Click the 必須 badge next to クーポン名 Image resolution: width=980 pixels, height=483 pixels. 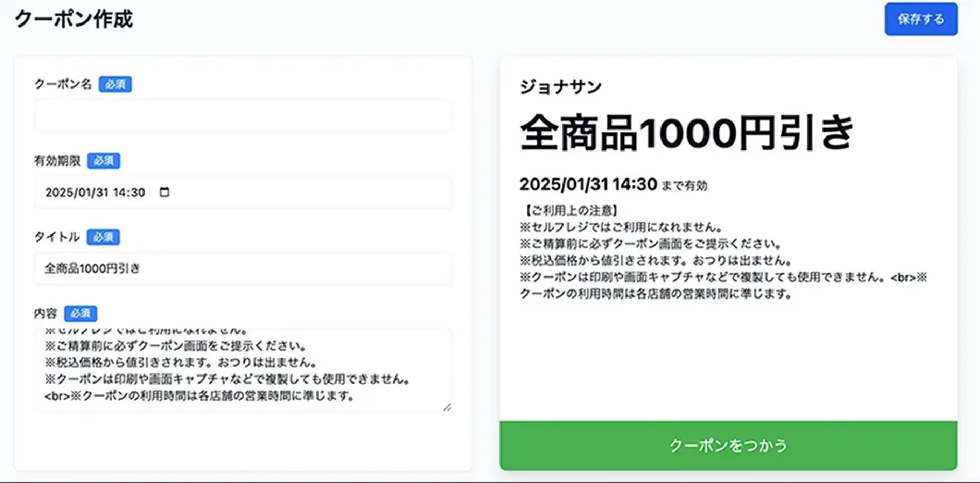[115, 84]
